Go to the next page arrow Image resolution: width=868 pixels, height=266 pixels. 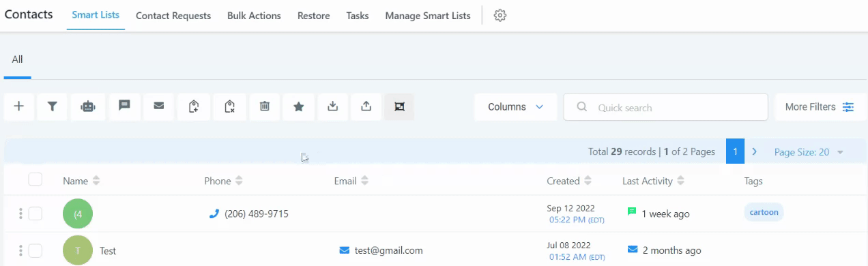754,152
